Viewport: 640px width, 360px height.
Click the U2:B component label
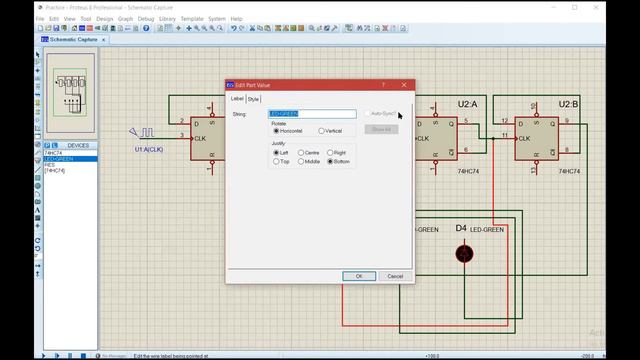click(568, 104)
